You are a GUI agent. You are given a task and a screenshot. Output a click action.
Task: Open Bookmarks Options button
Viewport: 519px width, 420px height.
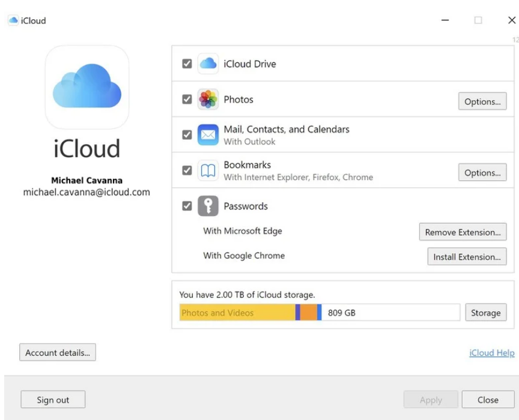click(482, 173)
